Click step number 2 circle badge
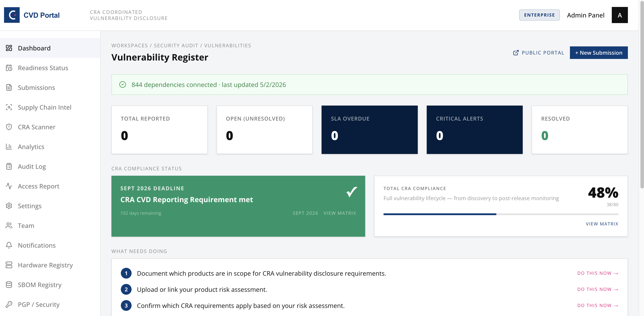644x316 pixels. [x=126, y=289]
